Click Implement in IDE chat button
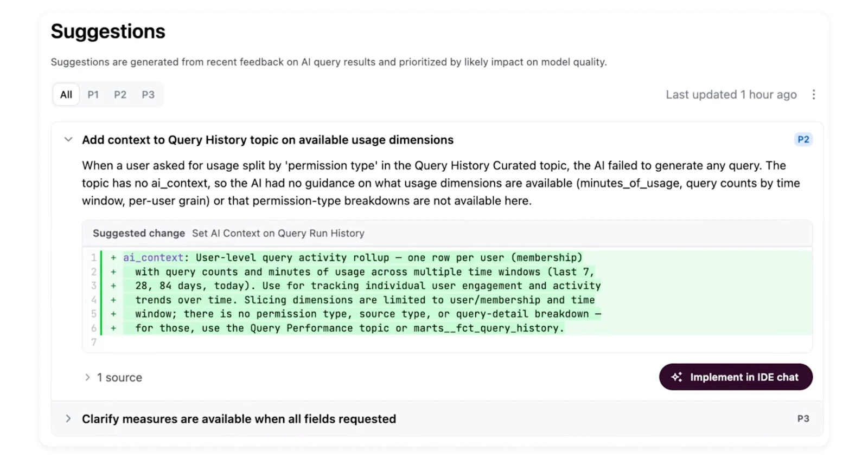The width and height of the screenshot is (868, 459). coord(736,377)
